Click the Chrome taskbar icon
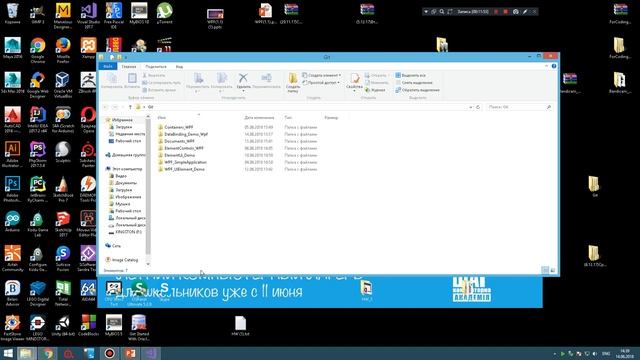Screen dimensions: 640x360 (x=48, y=353)
